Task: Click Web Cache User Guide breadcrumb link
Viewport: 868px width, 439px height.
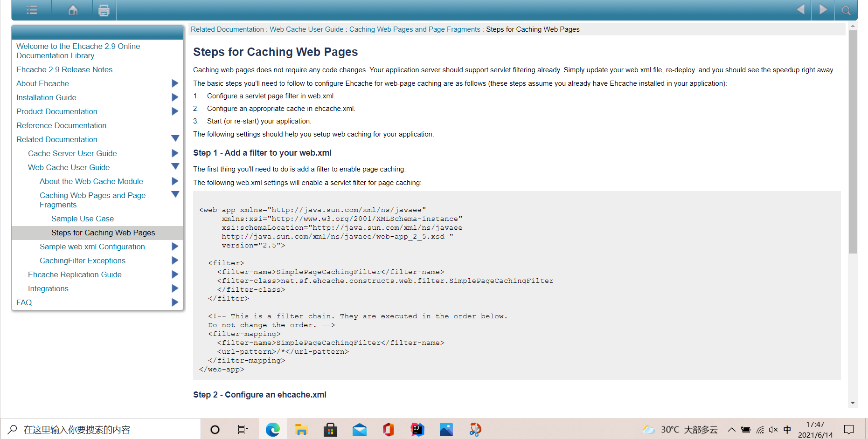Action: click(x=306, y=29)
